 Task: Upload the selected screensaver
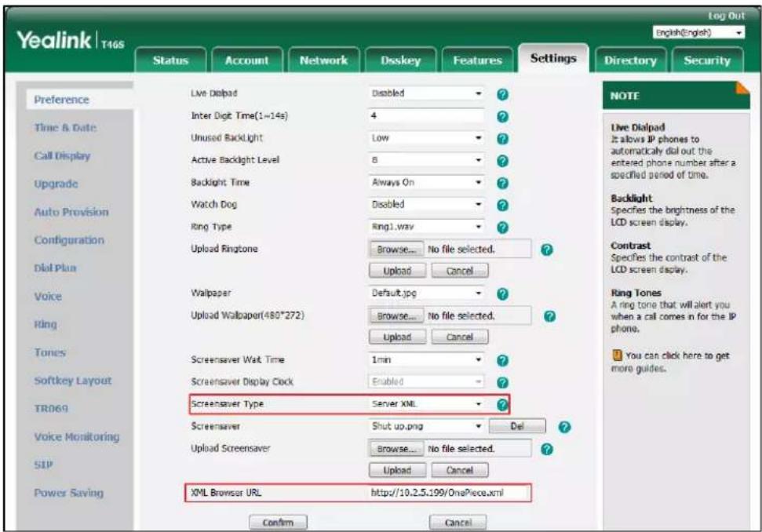(397, 470)
